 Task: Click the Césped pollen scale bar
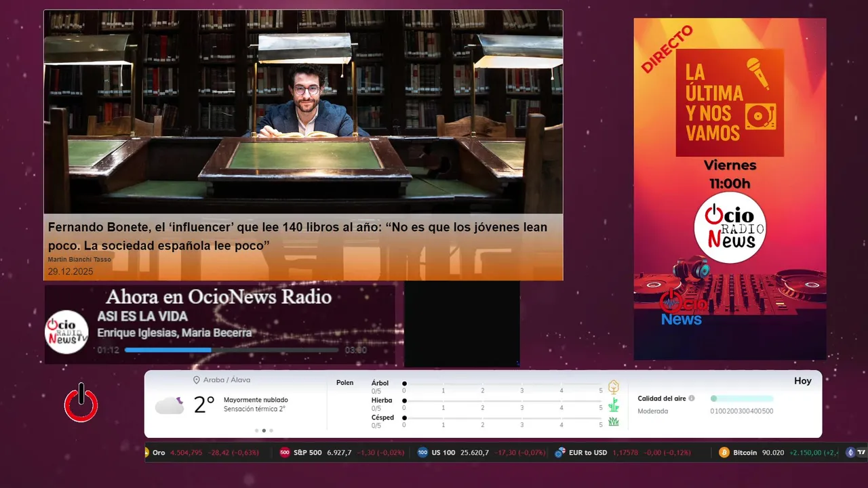point(502,418)
